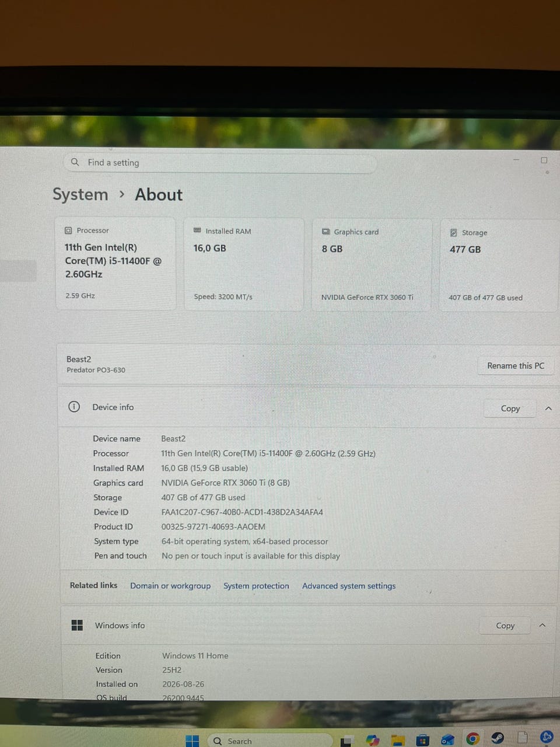
Task: Click the Windows 11 Home edition text
Action: point(195,656)
